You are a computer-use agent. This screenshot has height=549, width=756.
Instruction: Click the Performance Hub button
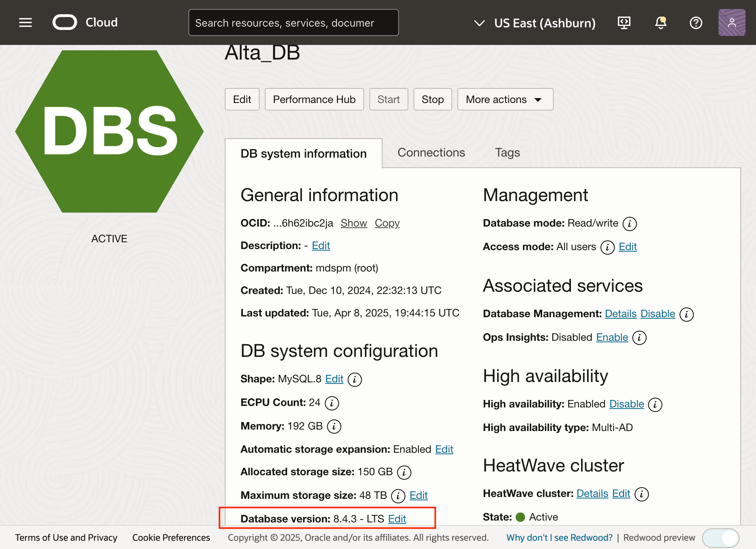click(314, 99)
